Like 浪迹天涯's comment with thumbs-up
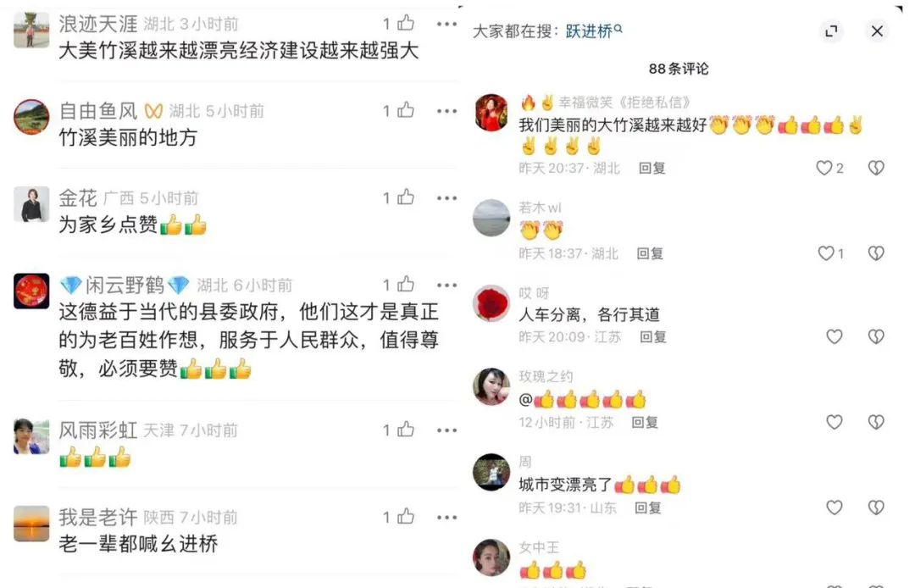The image size is (915, 588). click(406, 24)
